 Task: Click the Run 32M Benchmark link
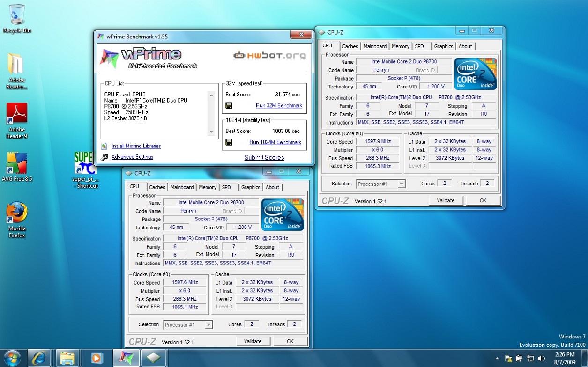point(279,106)
